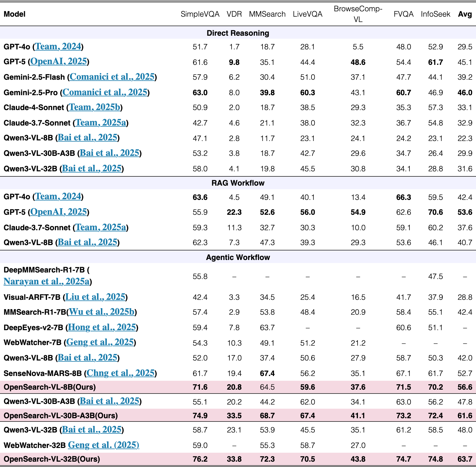Image resolution: width=476 pixels, height=467 pixels.
Task: Open "Liu et al., 2025" reference for Visual-ARFT-7B
Action: pyautogui.click(x=95, y=297)
